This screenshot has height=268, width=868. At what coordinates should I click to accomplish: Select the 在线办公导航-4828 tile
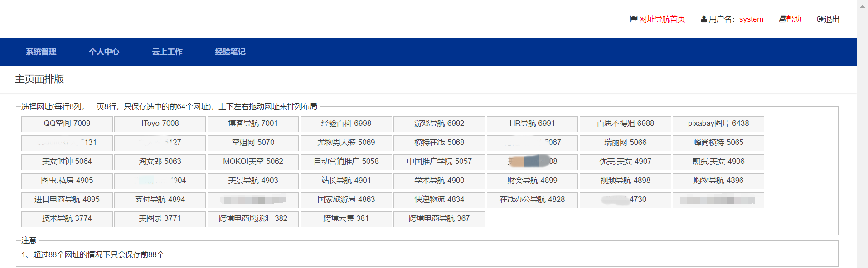[532, 200]
